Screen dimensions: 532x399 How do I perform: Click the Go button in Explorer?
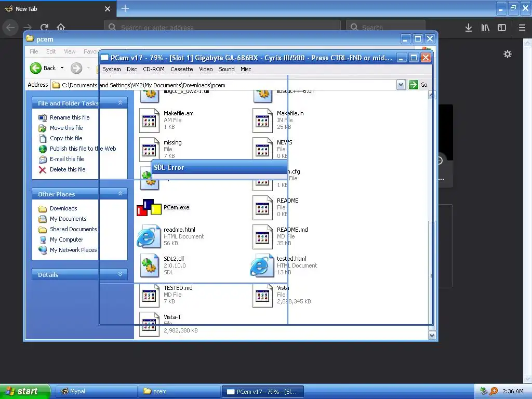[418, 85]
